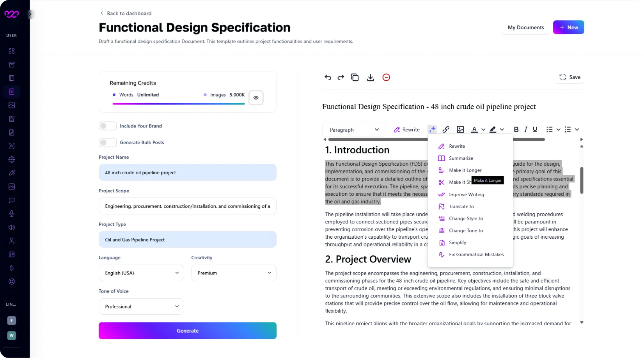Open the Creativity dropdown set to Premium
This screenshot has height=358, width=644.
click(x=234, y=273)
